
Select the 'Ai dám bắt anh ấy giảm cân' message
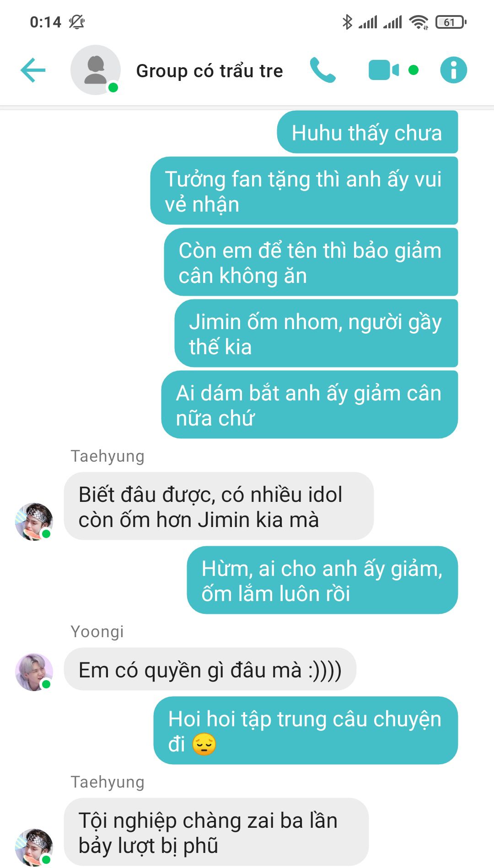click(310, 405)
